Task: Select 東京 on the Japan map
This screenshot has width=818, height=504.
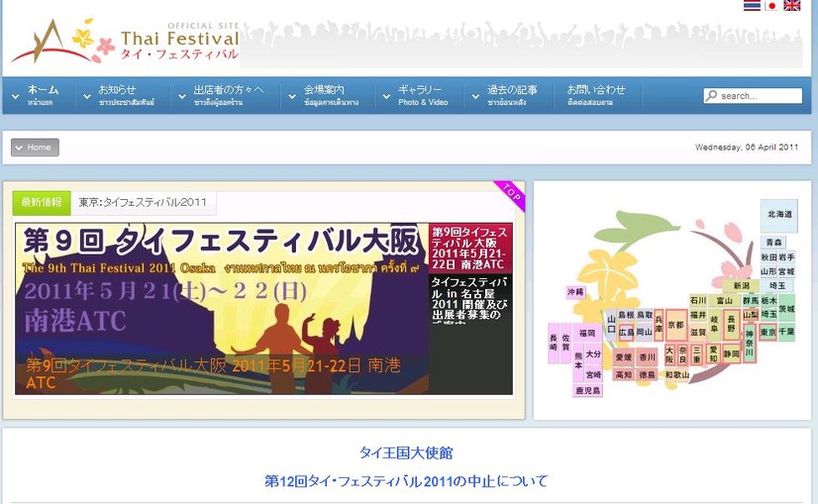Action: 767,333
